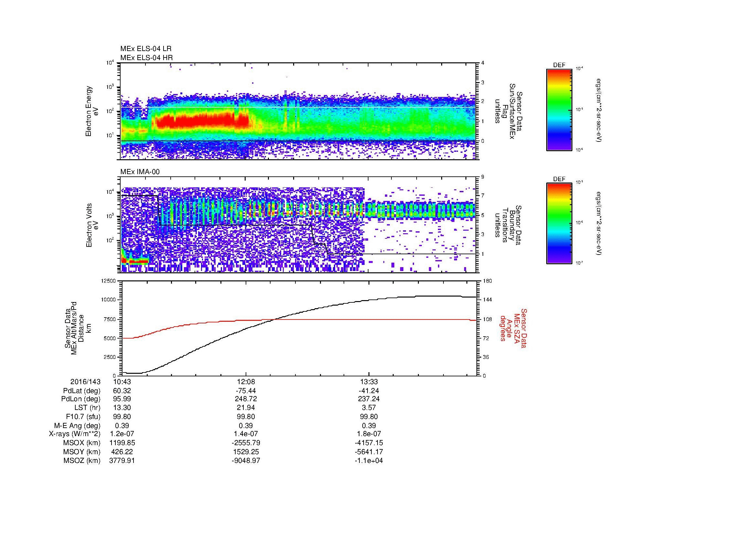
Task: Click the X-rays value '1.4e-07'
Action: coord(246,434)
